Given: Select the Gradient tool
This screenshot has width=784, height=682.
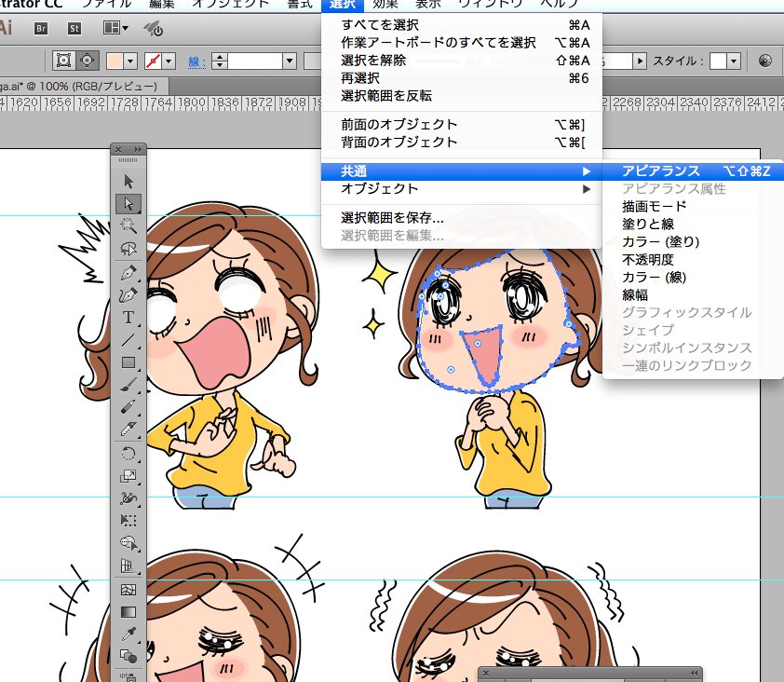Looking at the screenshot, I should (128, 612).
